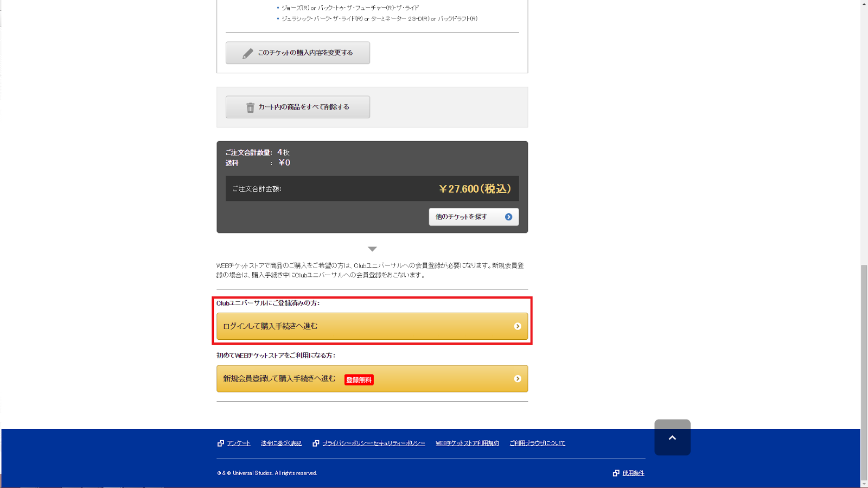Click カート内の商品をすべて削除する button
Image resolution: width=868 pixels, height=488 pixels.
click(x=298, y=107)
